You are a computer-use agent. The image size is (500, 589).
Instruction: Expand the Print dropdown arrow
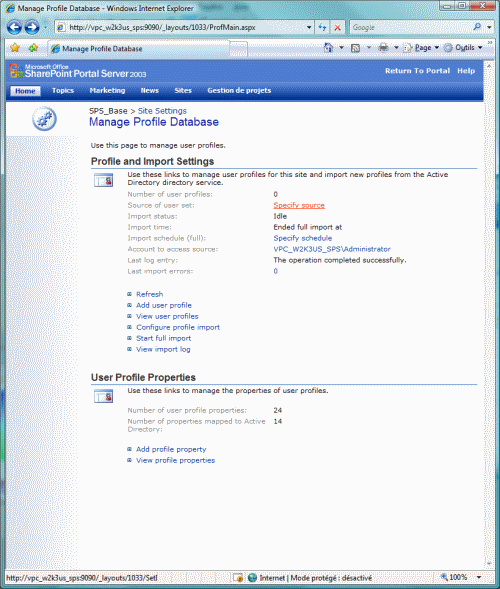click(x=396, y=48)
